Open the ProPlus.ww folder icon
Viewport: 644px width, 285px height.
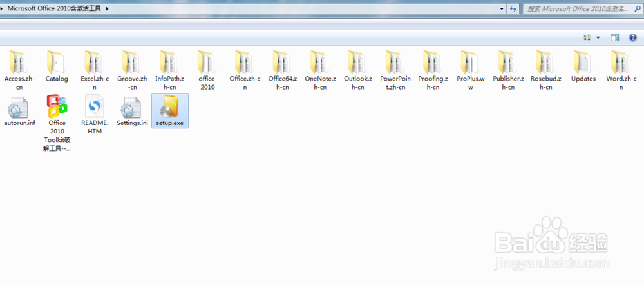point(470,62)
